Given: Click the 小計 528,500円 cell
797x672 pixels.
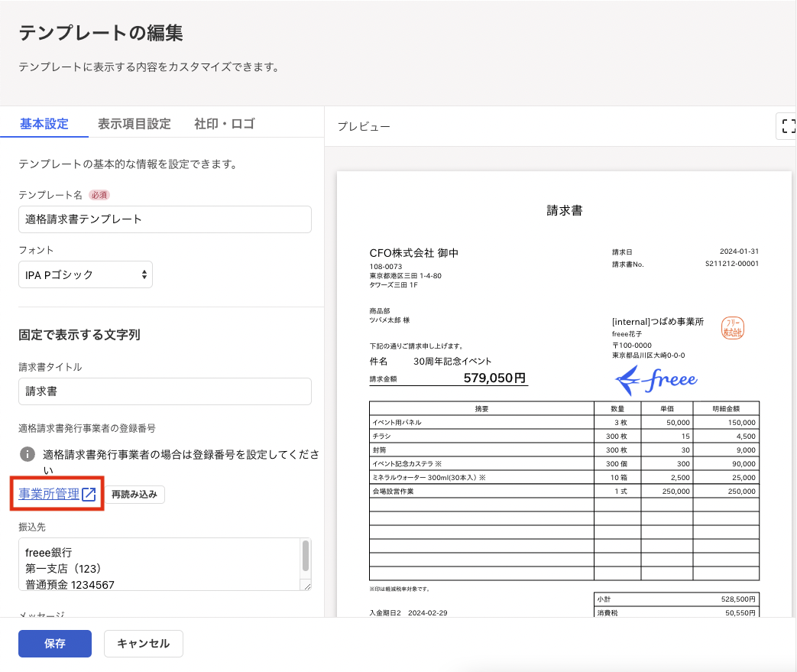Looking at the screenshot, I should [x=676, y=599].
